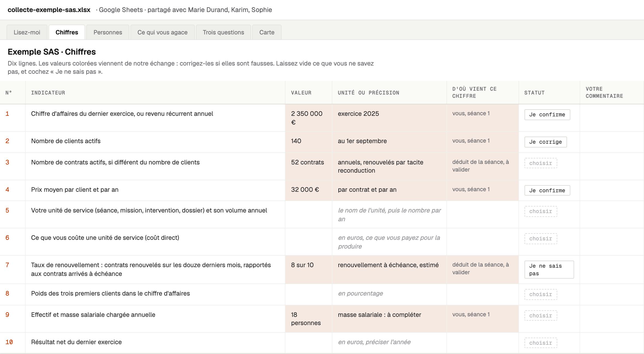Viewport: 644px width, 354px height.
Task: Select the 'exercice 2025' cell
Action: [x=389, y=118]
